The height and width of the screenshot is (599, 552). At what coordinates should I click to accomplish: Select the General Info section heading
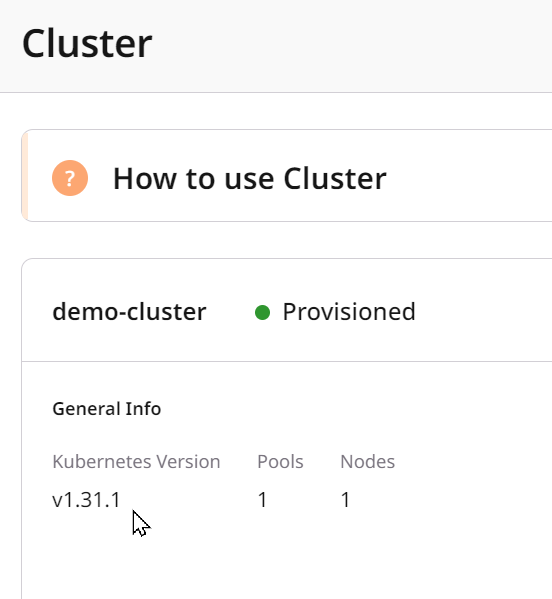coord(107,409)
